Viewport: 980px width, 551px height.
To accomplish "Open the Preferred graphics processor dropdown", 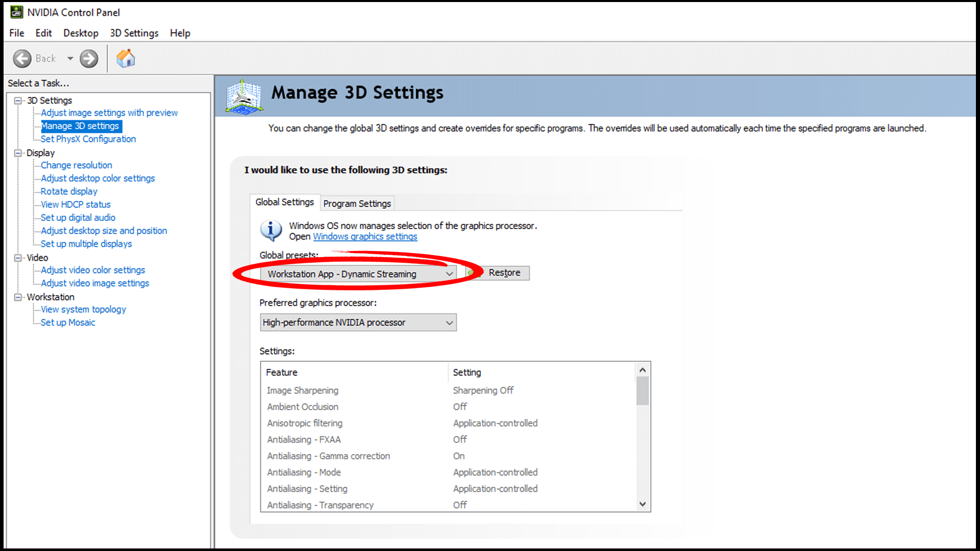I will tap(358, 322).
